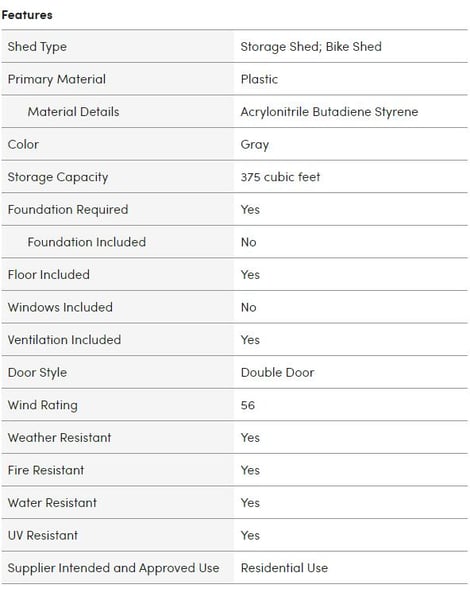470x600 pixels.
Task: Click Acrylonitrile Butadiene Styrene text
Action: [329, 112]
